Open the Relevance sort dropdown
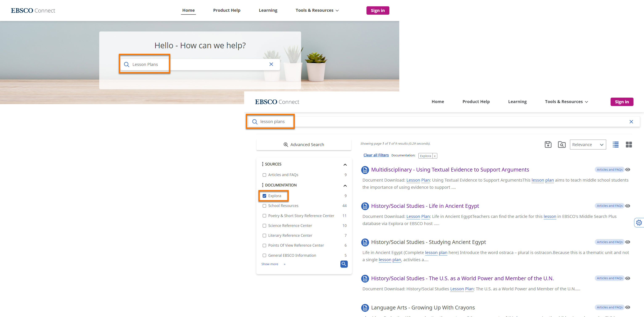 pyautogui.click(x=588, y=144)
